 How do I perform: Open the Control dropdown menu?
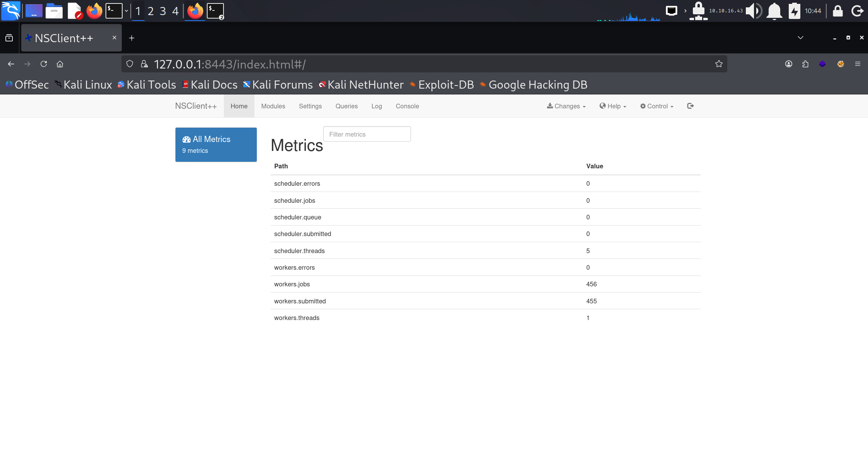[657, 106]
